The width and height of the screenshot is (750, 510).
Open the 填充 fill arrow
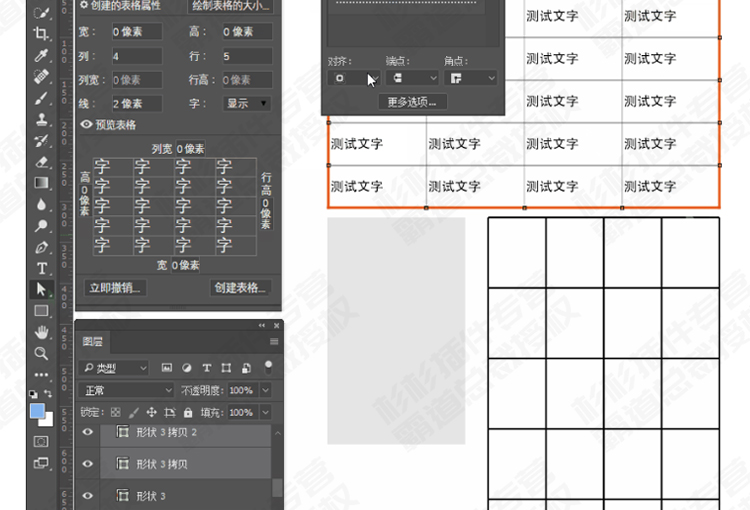click(265, 412)
